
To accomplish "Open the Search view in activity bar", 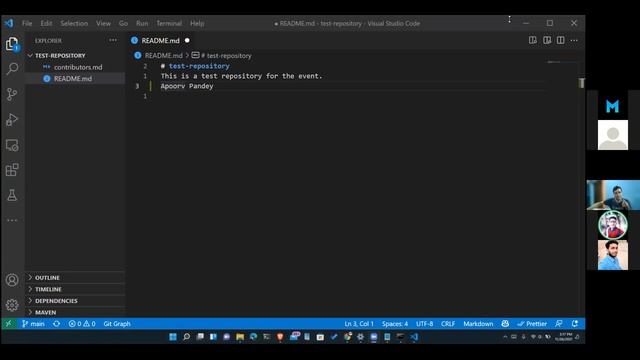I will pos(12,69).
